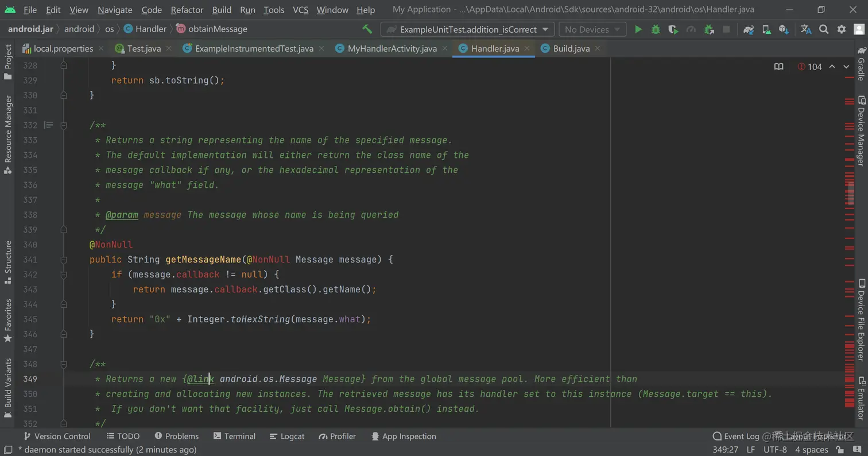Open the Device Manager toolbar icon

point(766,29)
